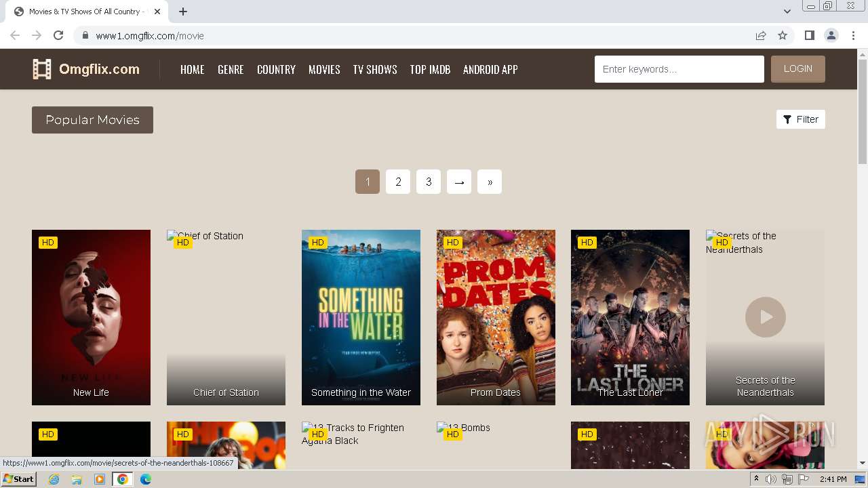The width and height of the screenshot is (868, 488).
Task: Click the Action Center flag icon
Action: pos(804,479)
